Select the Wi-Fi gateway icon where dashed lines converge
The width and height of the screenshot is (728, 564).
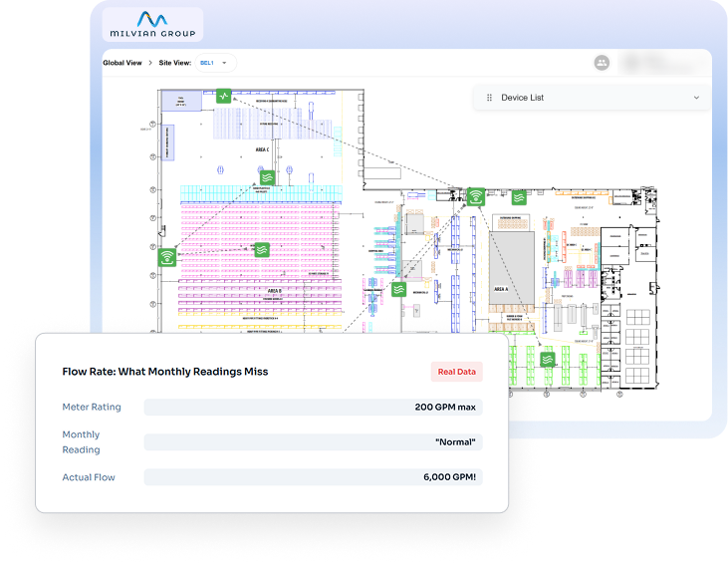tap(476, 195)
